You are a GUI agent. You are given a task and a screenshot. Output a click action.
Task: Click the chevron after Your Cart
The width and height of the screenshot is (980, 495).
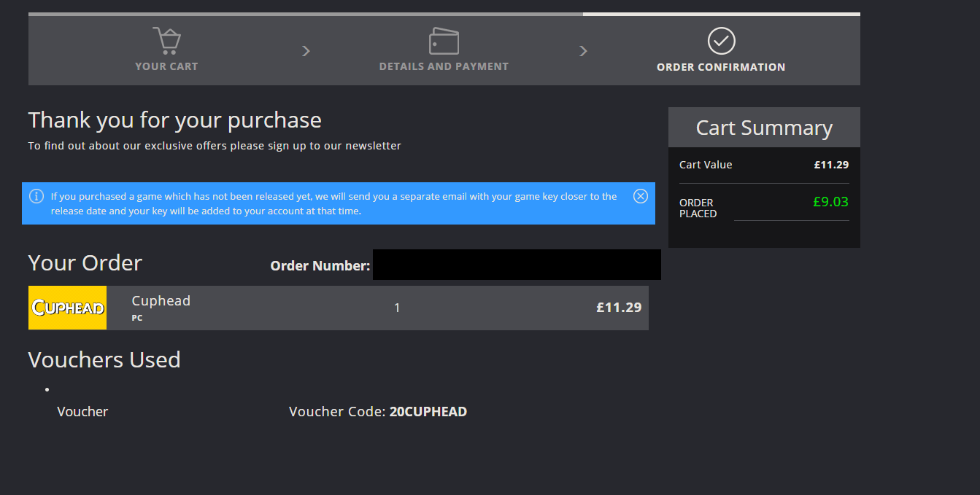click(x=306, y=50)
